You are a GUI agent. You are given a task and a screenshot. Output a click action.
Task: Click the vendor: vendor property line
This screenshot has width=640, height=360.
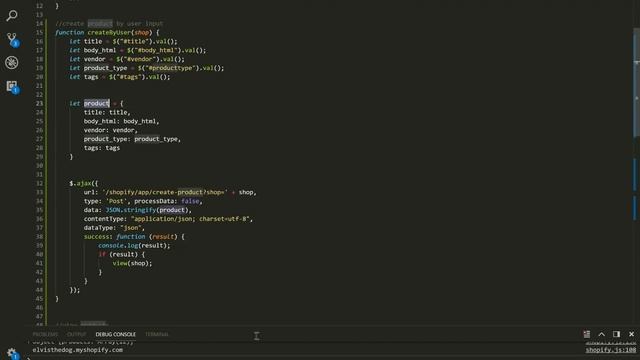[111, 130]
